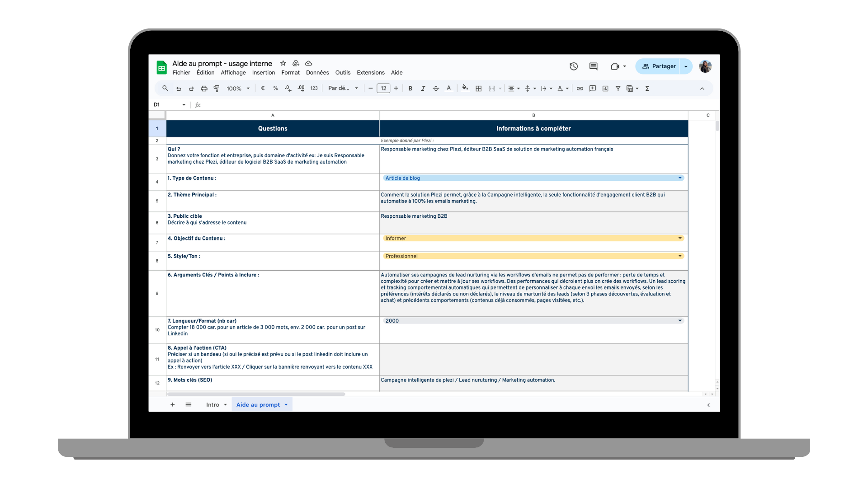
Task: Activate the paint format tool
Action: click(217, 89)
